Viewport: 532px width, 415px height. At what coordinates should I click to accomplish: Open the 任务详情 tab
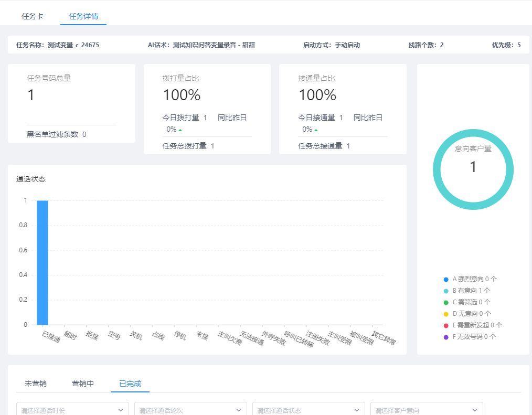point(83,16)
